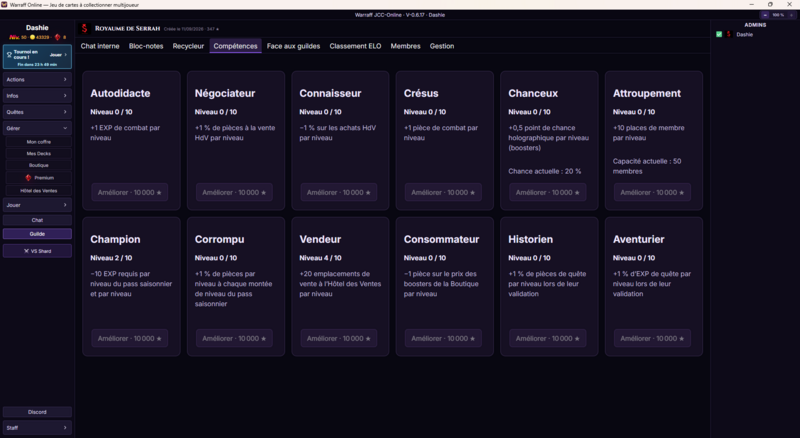
Task: Click Capacité actuelle : 50 membres text
Action: point(647,166)
